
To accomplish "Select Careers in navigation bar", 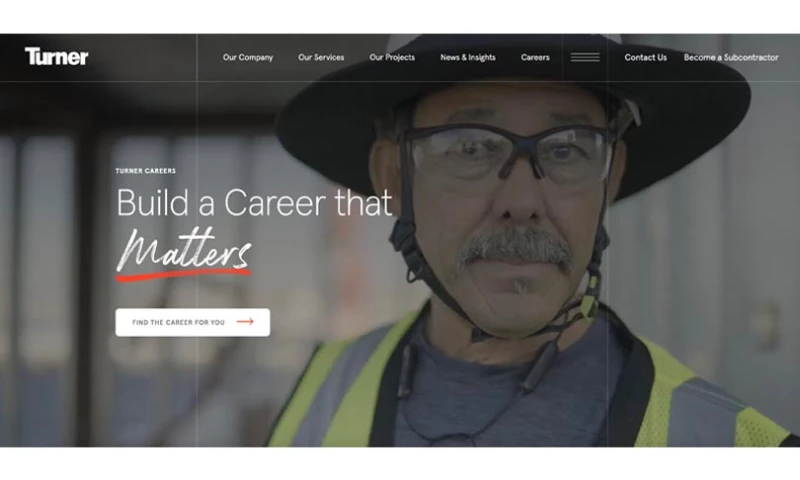I will (535, 58).
